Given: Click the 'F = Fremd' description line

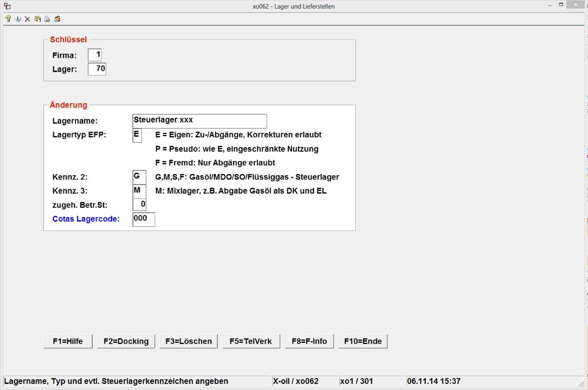Looking at the screenshot, I should pos(215,163).
